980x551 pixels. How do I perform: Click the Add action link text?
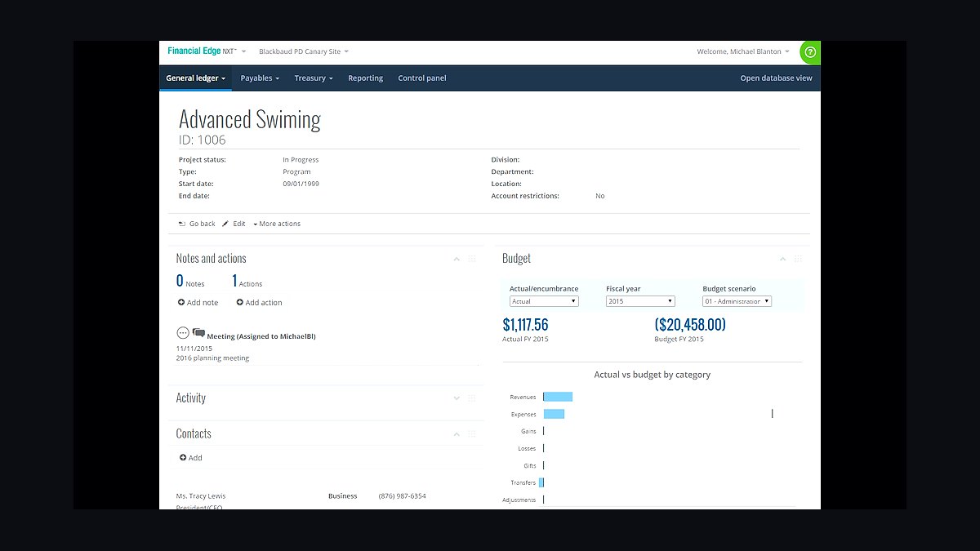264,303
